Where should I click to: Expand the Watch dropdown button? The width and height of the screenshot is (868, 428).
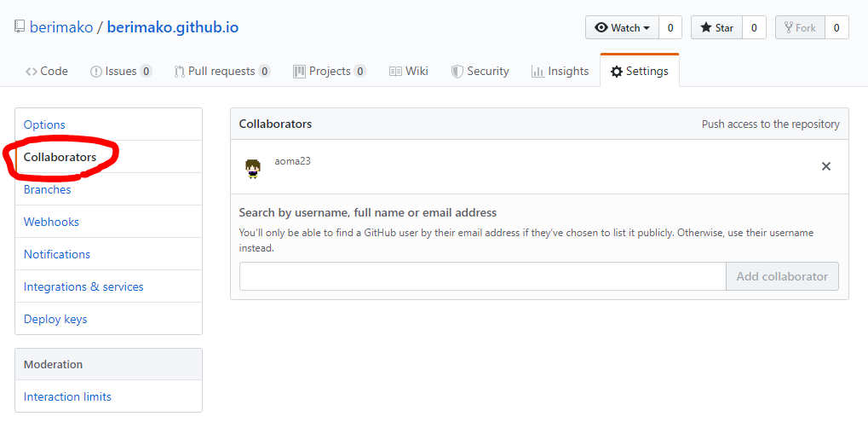point(622,28)
